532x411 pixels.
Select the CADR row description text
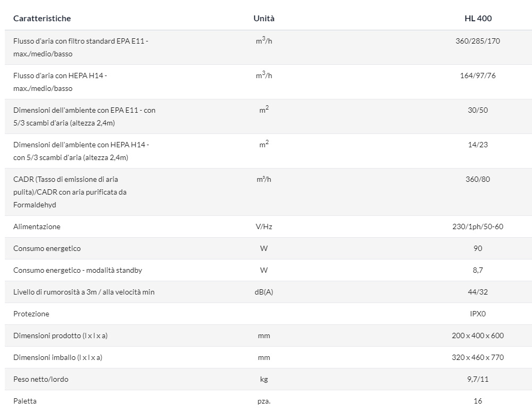pos(70,192)
